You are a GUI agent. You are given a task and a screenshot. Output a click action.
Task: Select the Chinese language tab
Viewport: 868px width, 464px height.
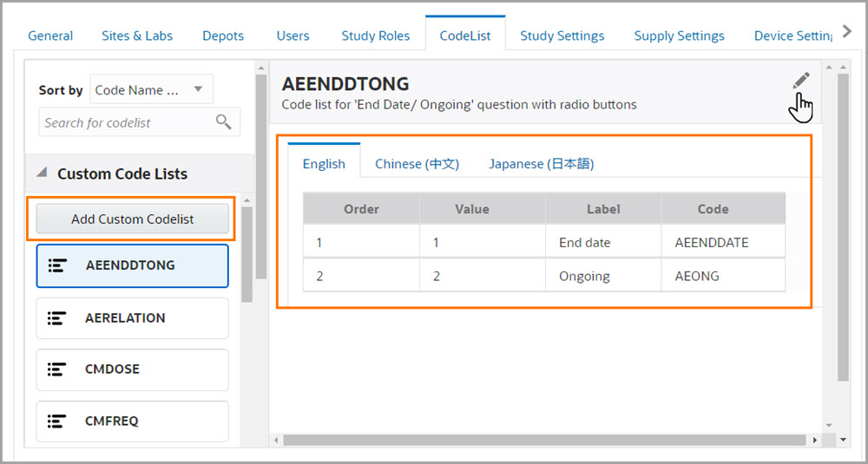pyautogui.click(x=417, y=163)
